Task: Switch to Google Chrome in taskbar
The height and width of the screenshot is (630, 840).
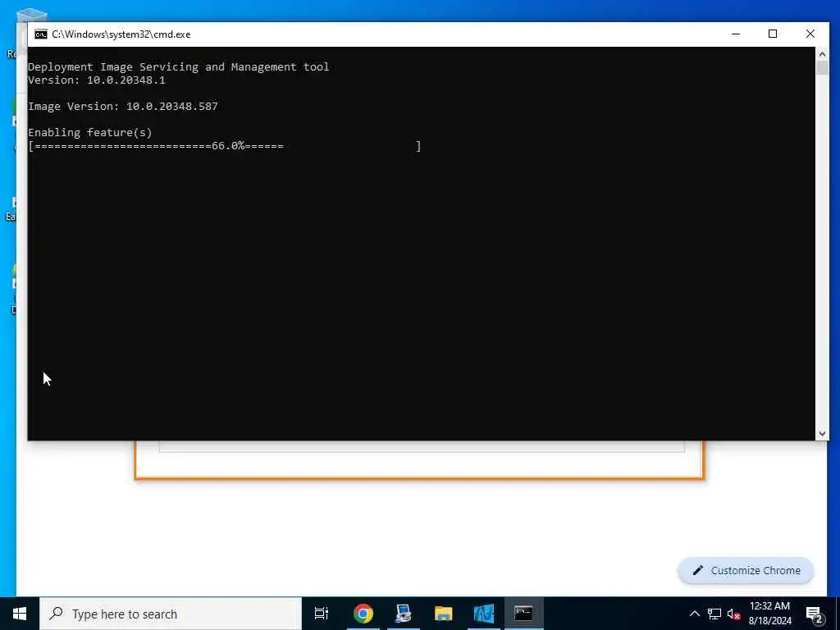Action: [x=363, y=614]
